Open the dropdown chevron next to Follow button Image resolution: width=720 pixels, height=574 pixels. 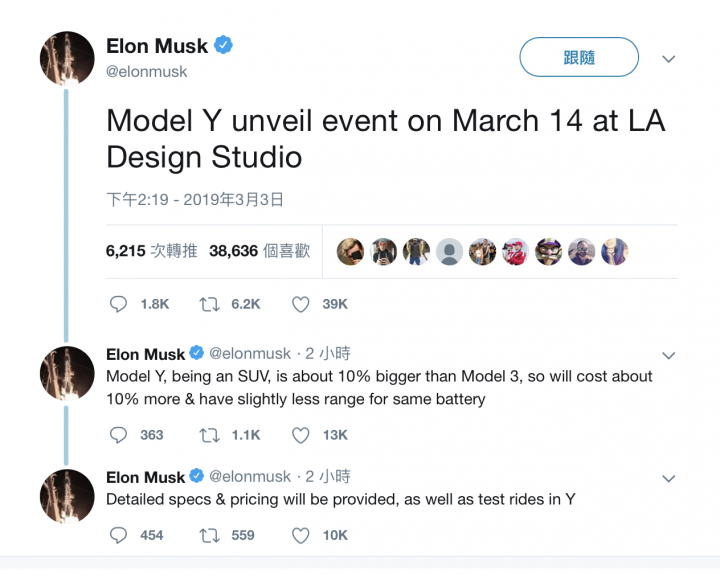pyautogui.click(x=669, y=59)
